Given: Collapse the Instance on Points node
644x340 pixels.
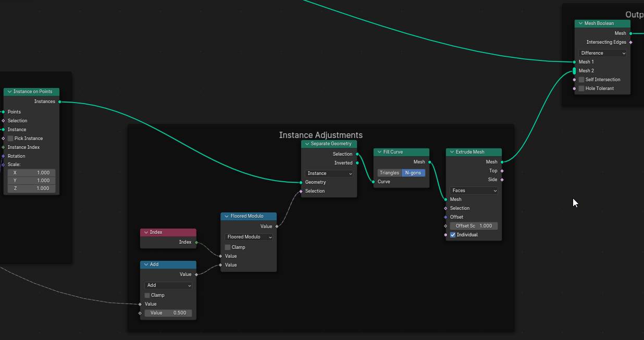Looking at the screenshot, I should [x=9, y=92].
